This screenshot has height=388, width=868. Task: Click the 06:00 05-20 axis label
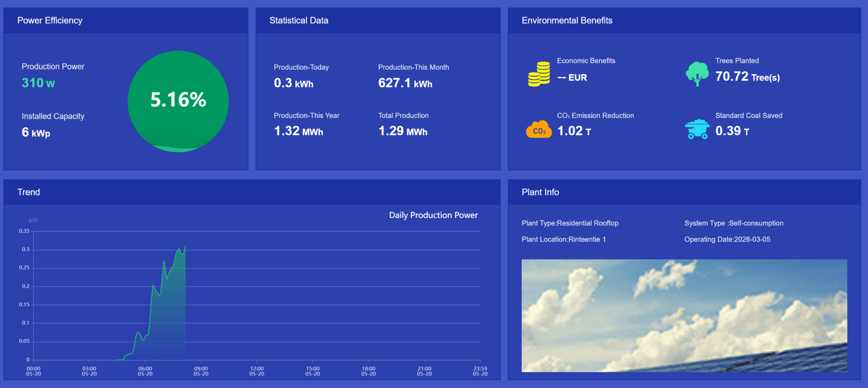pyautogui.click(x=145, y=371)
